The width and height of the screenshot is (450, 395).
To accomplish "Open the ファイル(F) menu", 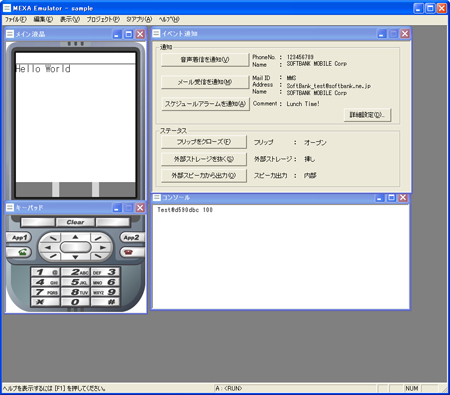I will (15, 19).
